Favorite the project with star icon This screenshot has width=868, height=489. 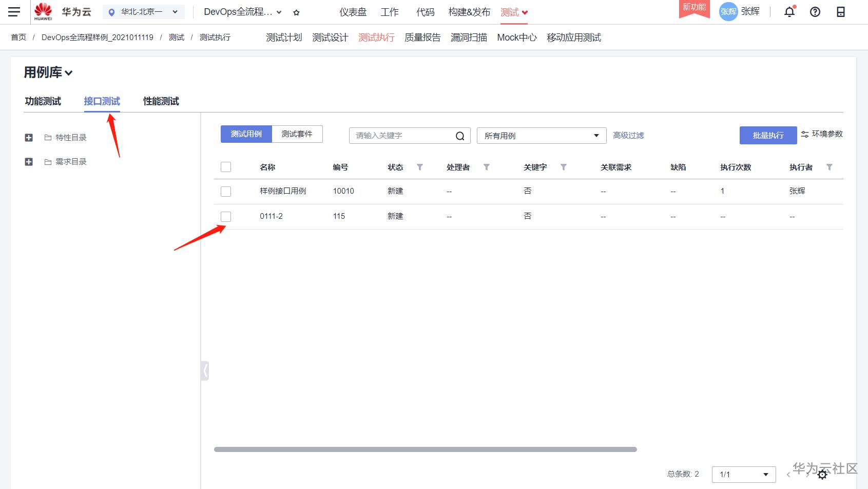(x=296, y=12)
